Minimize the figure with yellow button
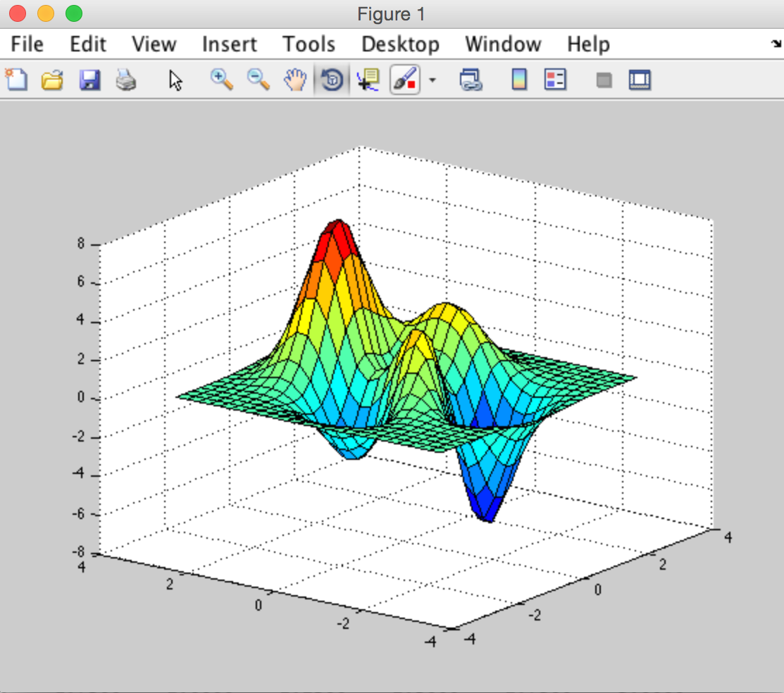This screenshot has width=784, height=693. pyautogui.click(x=46, y=13)
